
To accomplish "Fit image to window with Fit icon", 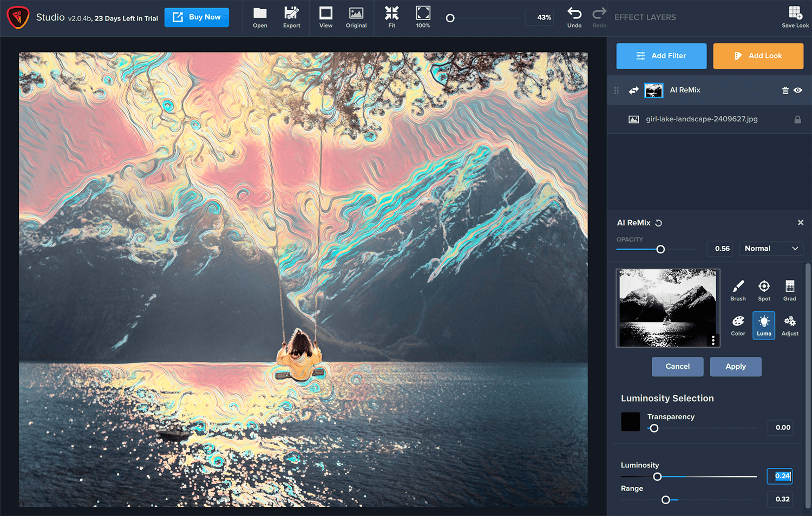I will 391,17.
